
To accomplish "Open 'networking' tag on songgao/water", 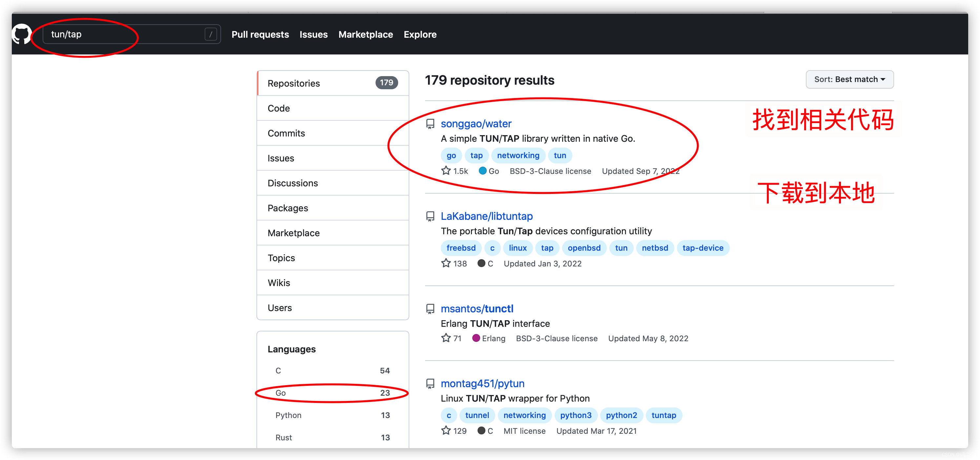I will pos(518,155).
